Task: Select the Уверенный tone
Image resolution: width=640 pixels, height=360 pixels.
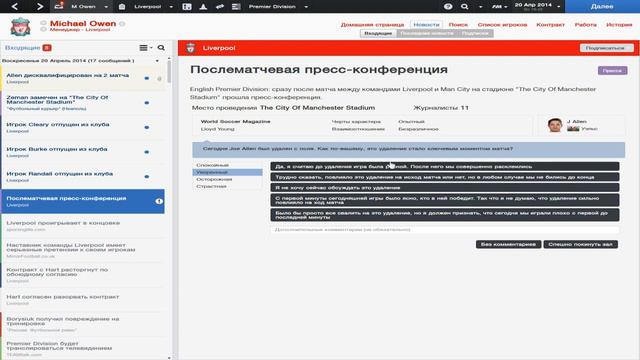Action: (227, 172)
